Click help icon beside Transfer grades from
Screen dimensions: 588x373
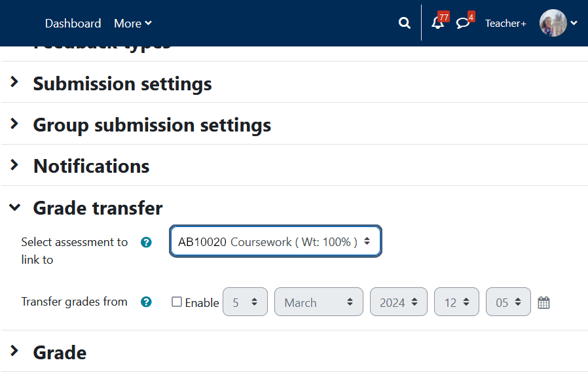click(147, 302)
